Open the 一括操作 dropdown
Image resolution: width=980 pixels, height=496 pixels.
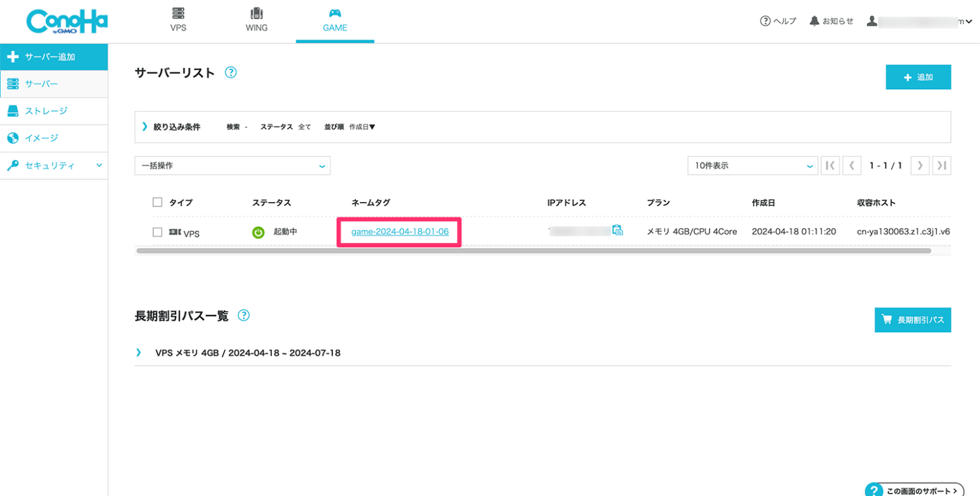(232, 166)
